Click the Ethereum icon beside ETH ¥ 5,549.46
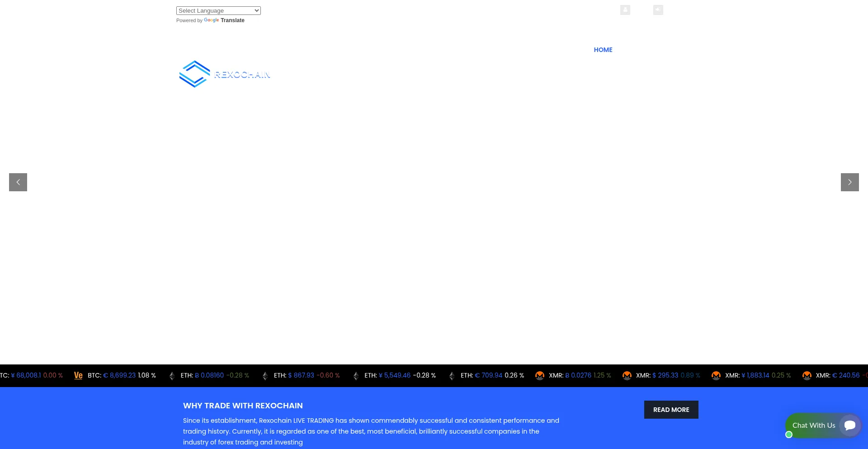868x449 pixels. click(356, 376)
